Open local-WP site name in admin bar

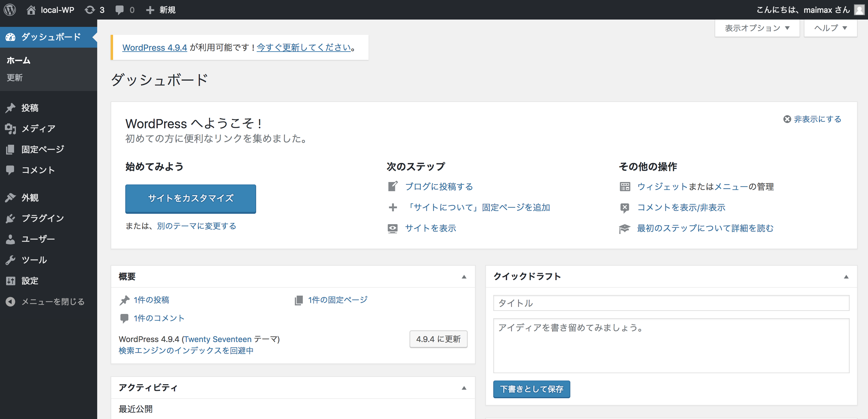57,10
